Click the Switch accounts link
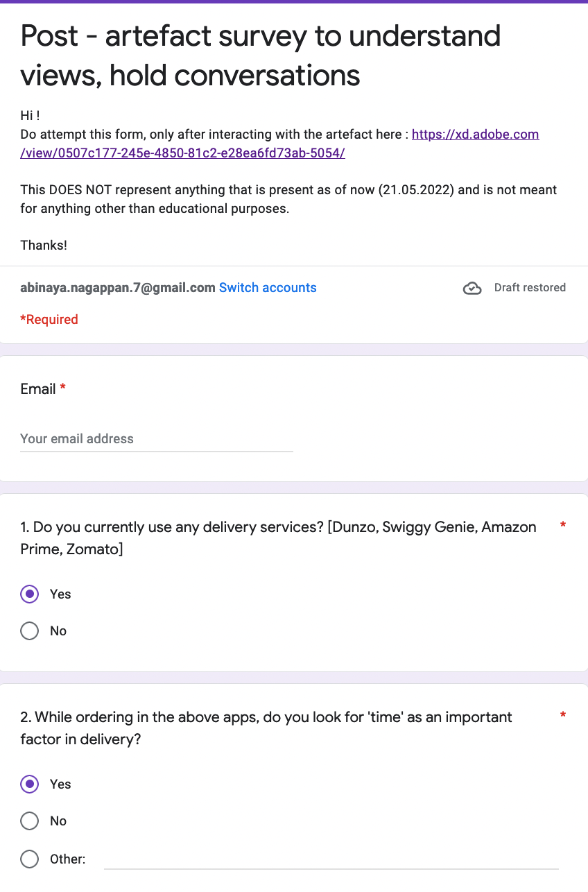Screen dimensions: 588x892 pyautogui.click(x=268, y=288)
